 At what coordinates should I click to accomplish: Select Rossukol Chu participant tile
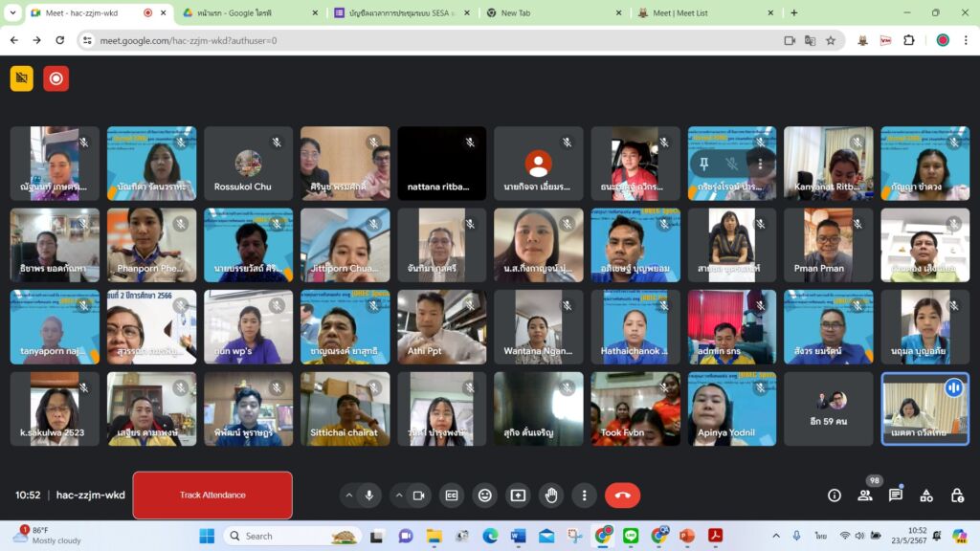pyautogui.click(x=248, y=164)
